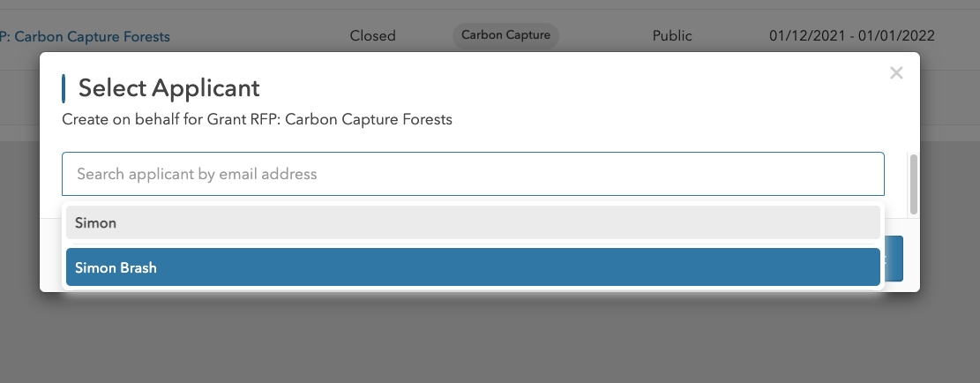Close the Select Applicant dialog
The width and height of the screenshot is (980, 383).
[896, 73]
